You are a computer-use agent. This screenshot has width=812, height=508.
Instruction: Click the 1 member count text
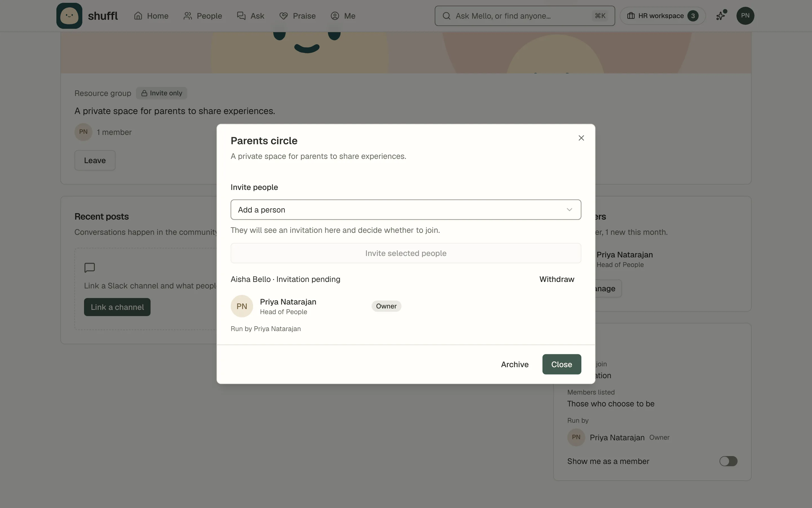point(114,132)
